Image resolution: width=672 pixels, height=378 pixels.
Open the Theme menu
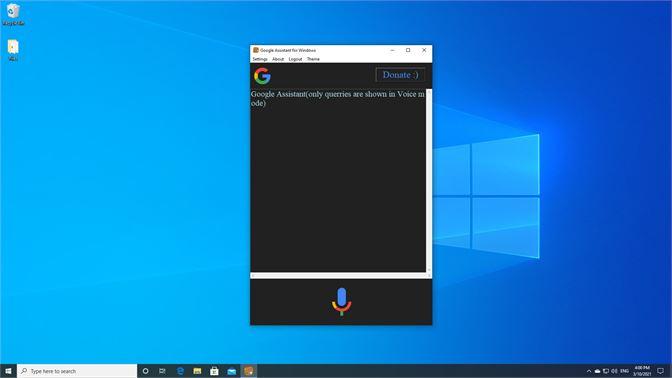[x=313, y=59]
